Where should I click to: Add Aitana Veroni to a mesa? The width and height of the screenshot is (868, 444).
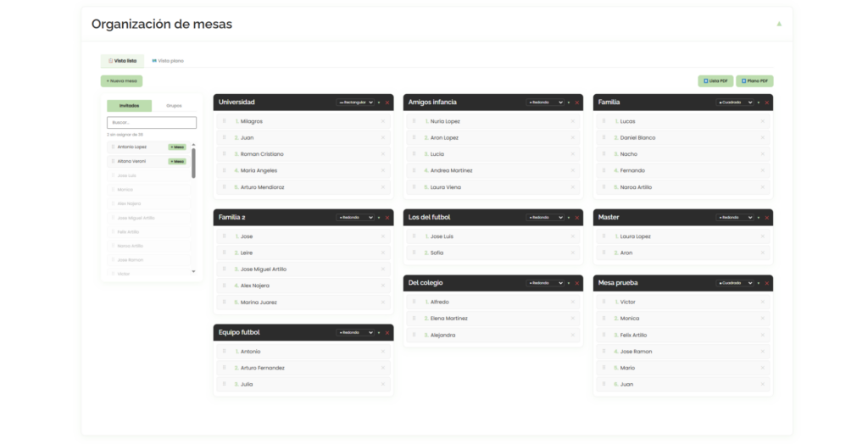click(x=177, y=162)
